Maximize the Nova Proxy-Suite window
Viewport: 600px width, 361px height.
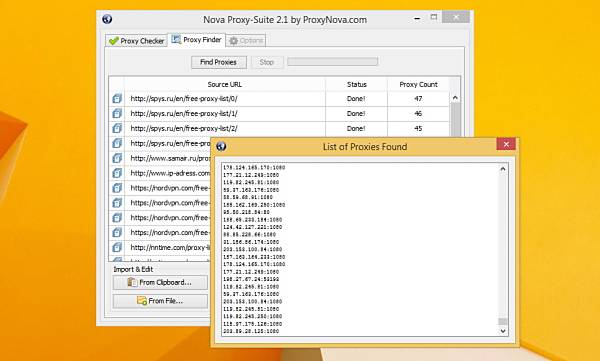pos(434,17)
